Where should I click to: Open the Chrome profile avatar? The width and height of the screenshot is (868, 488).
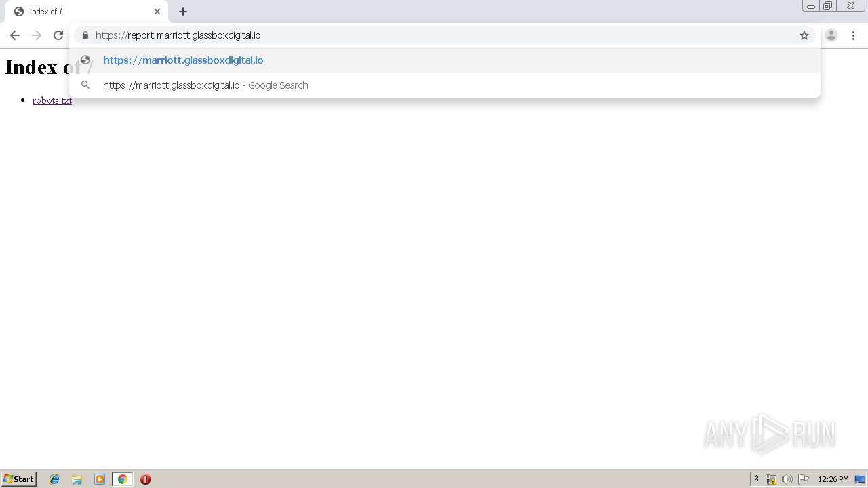pyautogui.click(x=831, y=35)
